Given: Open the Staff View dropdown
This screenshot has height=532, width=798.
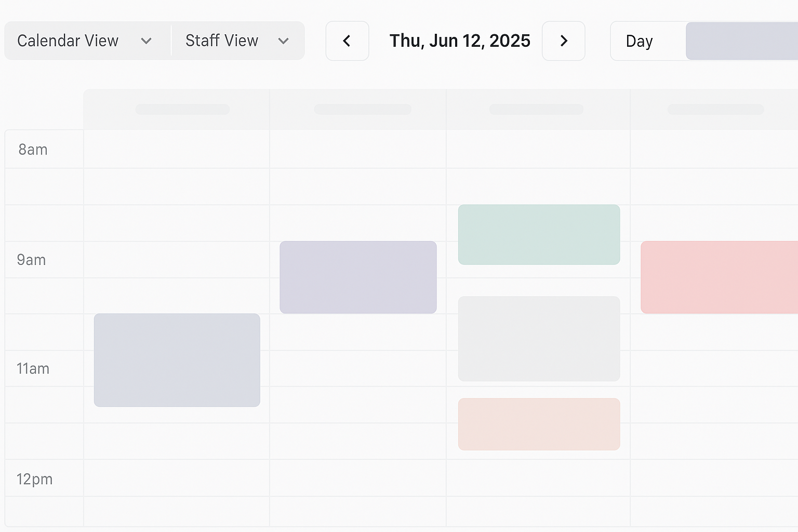Looking at the screenshot, I should point(222,41).
